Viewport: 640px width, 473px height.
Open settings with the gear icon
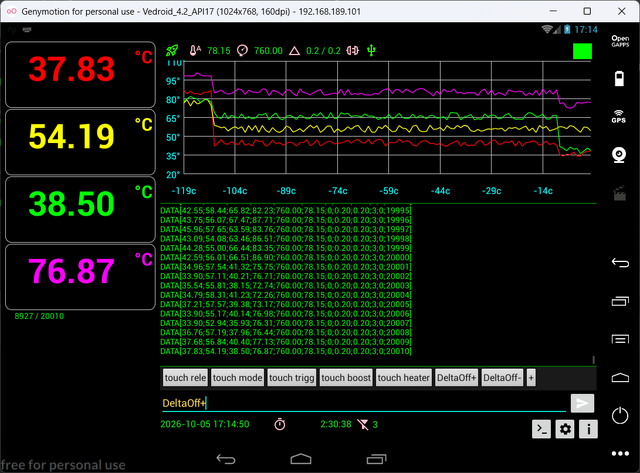click(x=565, y=429)
